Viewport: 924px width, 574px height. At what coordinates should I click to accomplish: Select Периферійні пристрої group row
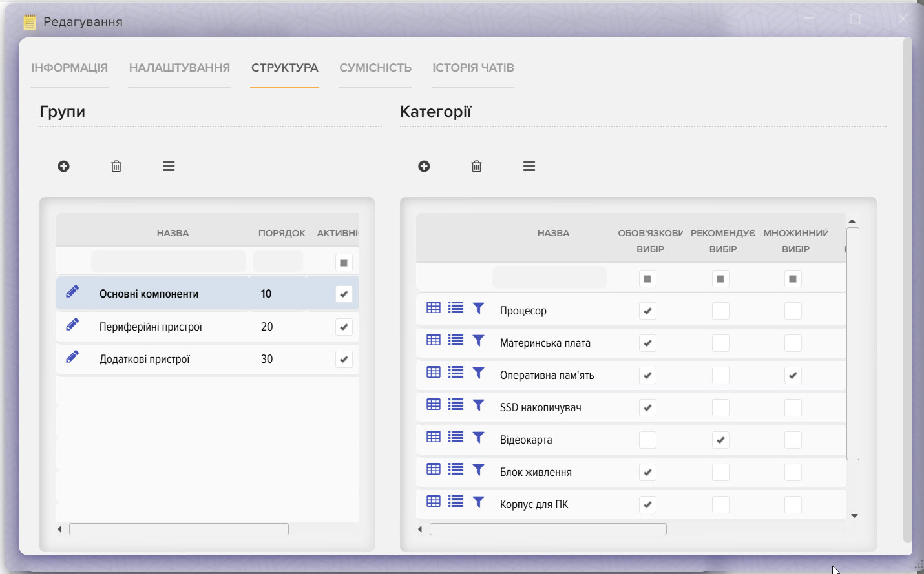(207, 327)
